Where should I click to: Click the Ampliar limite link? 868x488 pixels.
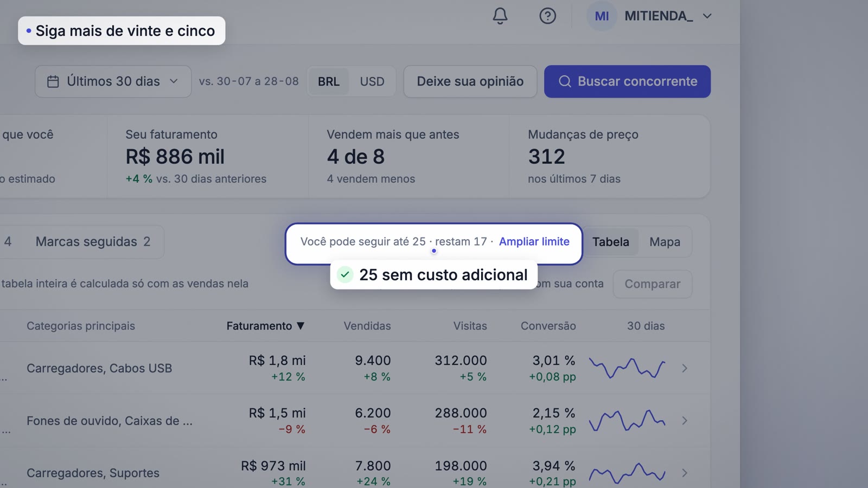point(534,242)
